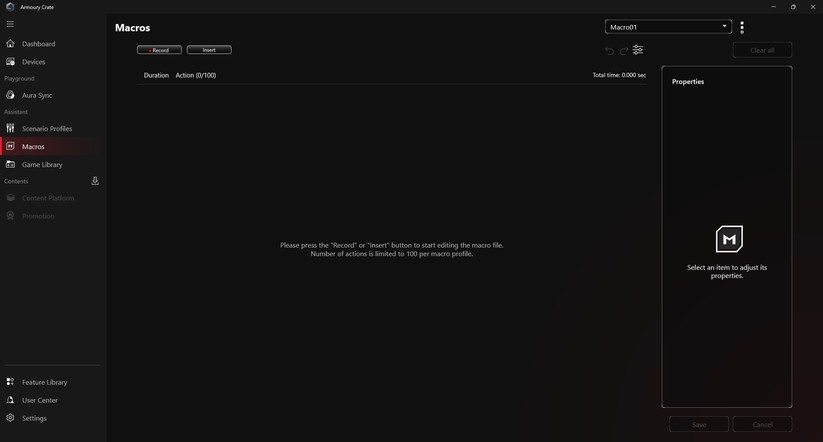Click the Macros sidebar icon
The width and height of the screenshot is (823, 442).
(10, 146)
